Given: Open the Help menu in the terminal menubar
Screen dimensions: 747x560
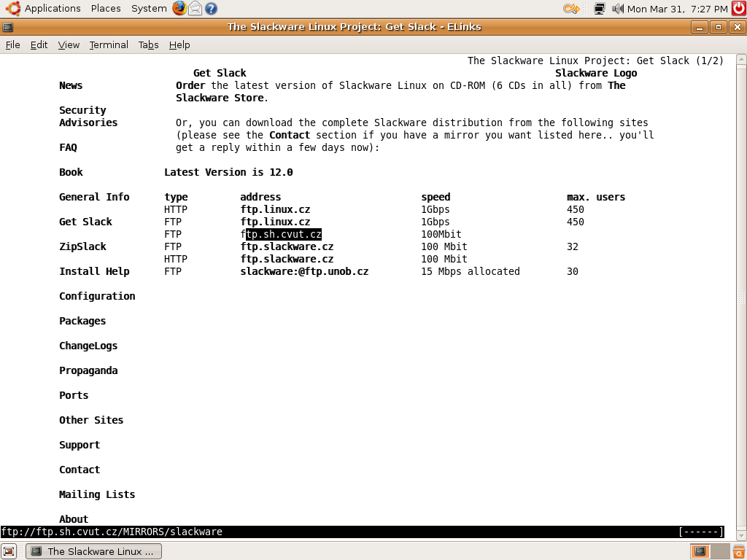Looking at the screenshot, I should pyautogui.click(x=179, y=44).
